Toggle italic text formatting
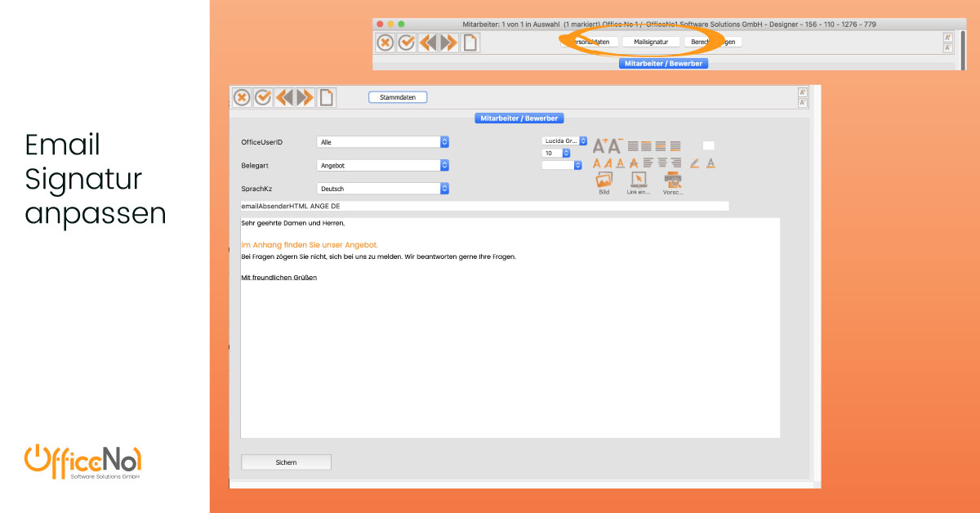 (608, 163)
